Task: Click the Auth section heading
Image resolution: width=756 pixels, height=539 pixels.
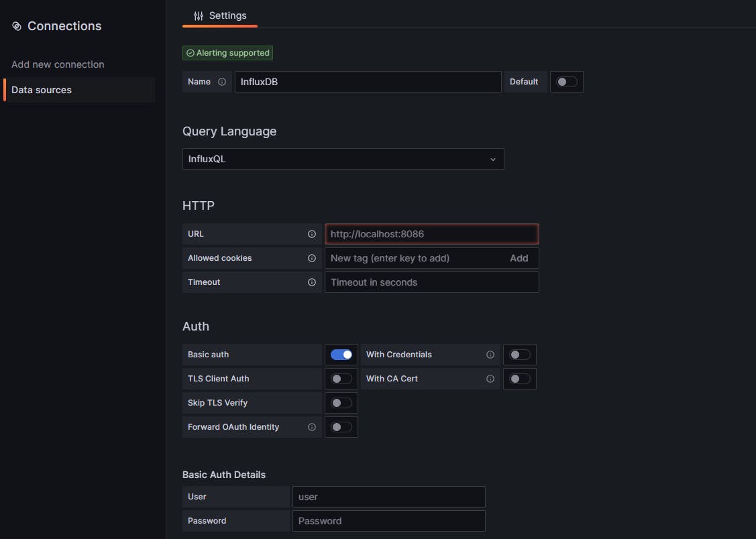Action: [x=196, y=326]
